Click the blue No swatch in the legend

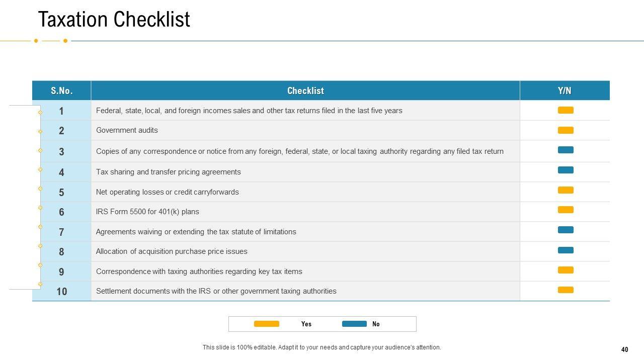(354, 324)
